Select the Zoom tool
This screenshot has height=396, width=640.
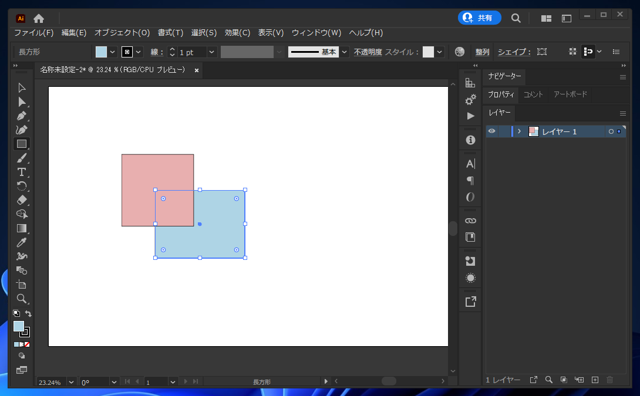[22, 298]
